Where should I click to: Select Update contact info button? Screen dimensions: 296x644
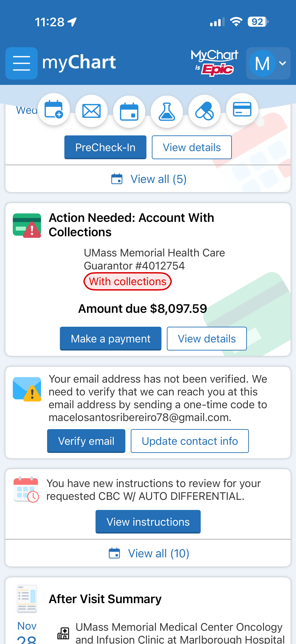pos(190,441)
